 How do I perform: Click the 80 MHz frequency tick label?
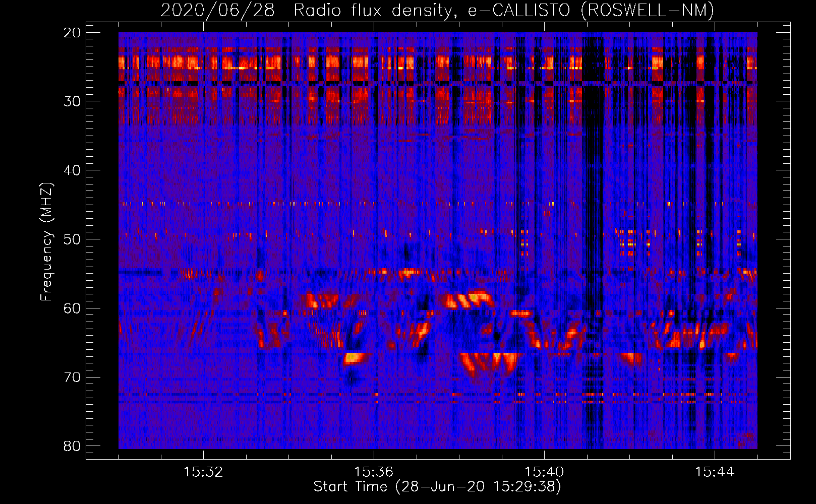[72, 446]
